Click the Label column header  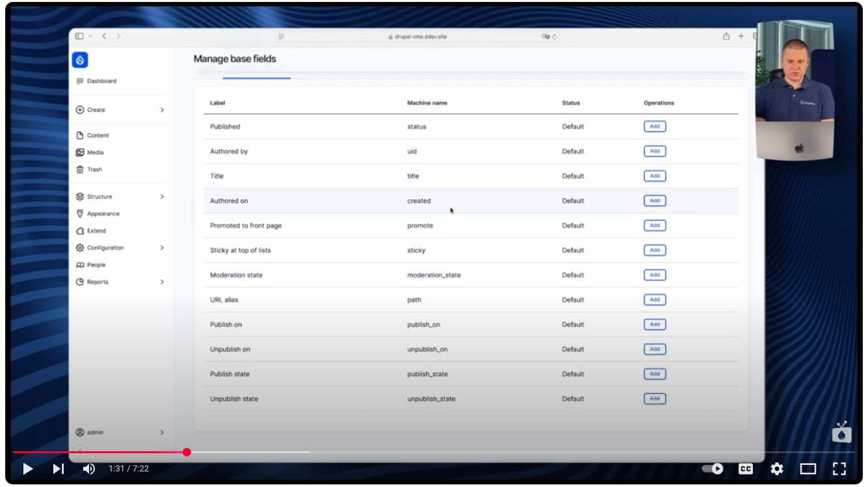coord(217,103)
